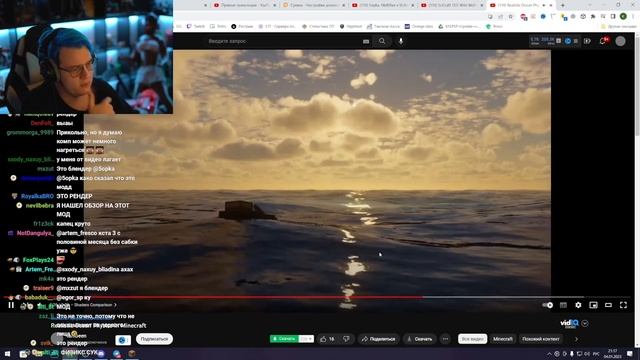Expand the vidIQ panel chevron

(585, 323)
